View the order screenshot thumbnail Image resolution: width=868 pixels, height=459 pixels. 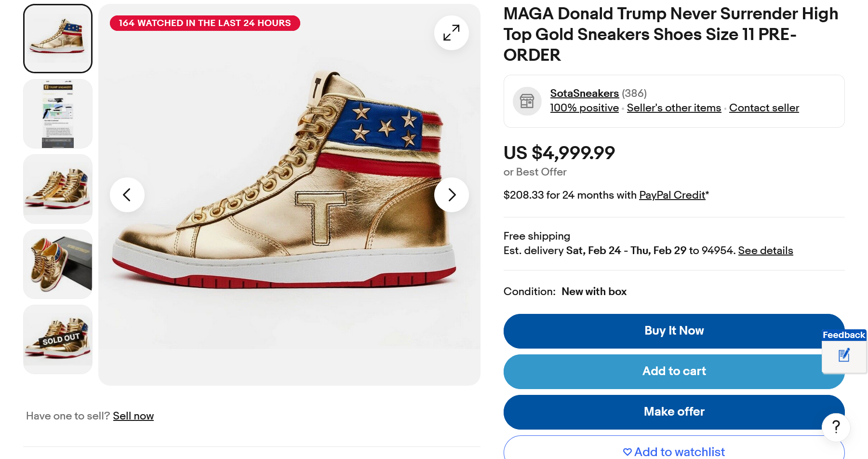[x=58, y=114]
